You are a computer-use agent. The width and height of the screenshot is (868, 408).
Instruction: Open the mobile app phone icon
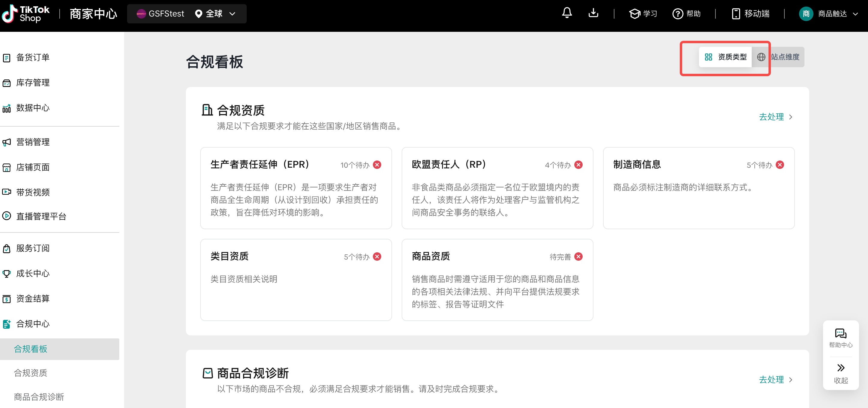tap(736, 14)
